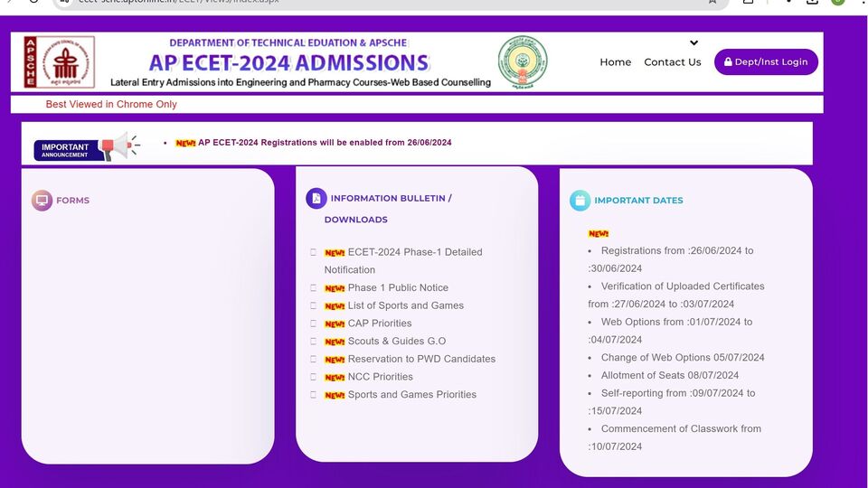Click the checkbox bullet beside CAP Priorities

pos(314,324)
